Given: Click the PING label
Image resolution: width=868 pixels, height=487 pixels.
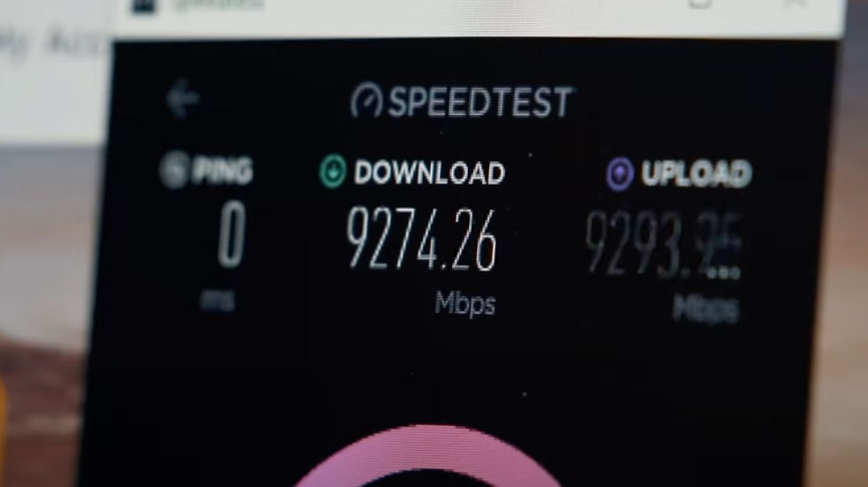Looking at the screenshot, I should point(222,171).
